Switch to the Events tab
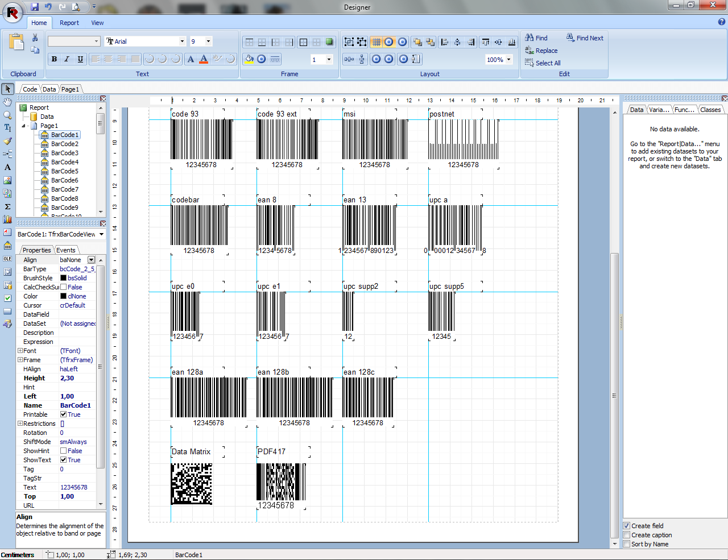This screenshot has width=728, height=560. tap(66, 250)
